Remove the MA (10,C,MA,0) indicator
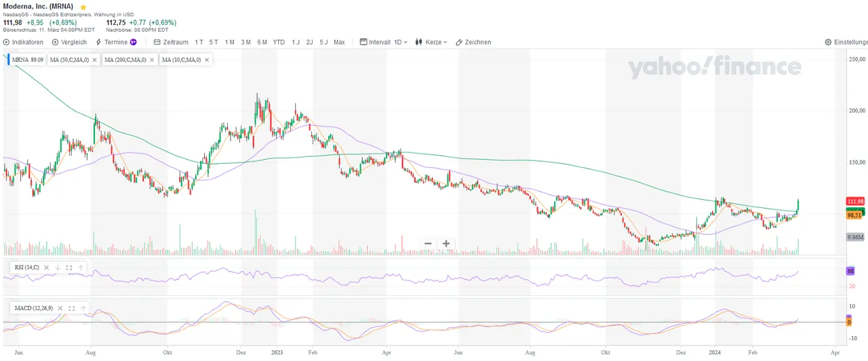 (x=207, y=60)
